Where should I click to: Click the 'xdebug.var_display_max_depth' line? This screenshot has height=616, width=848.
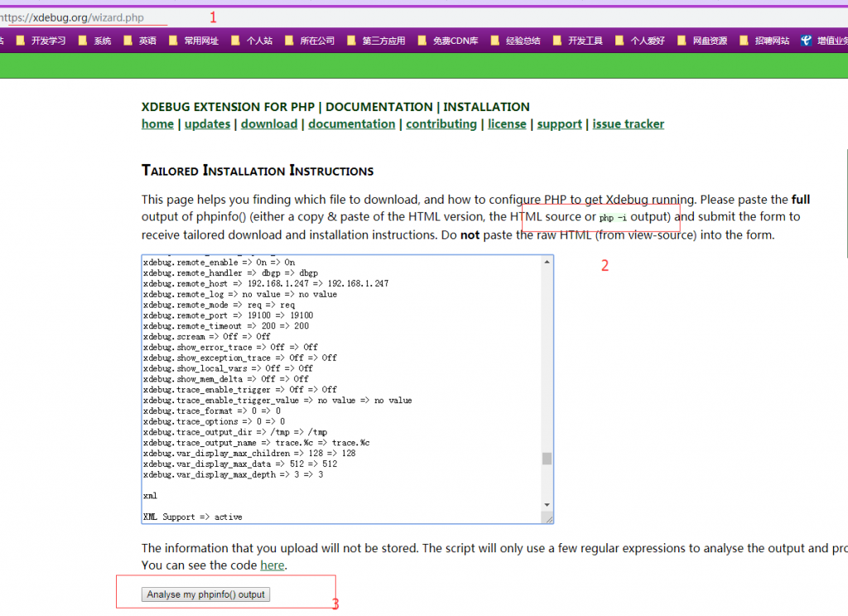tap(233, 475)
